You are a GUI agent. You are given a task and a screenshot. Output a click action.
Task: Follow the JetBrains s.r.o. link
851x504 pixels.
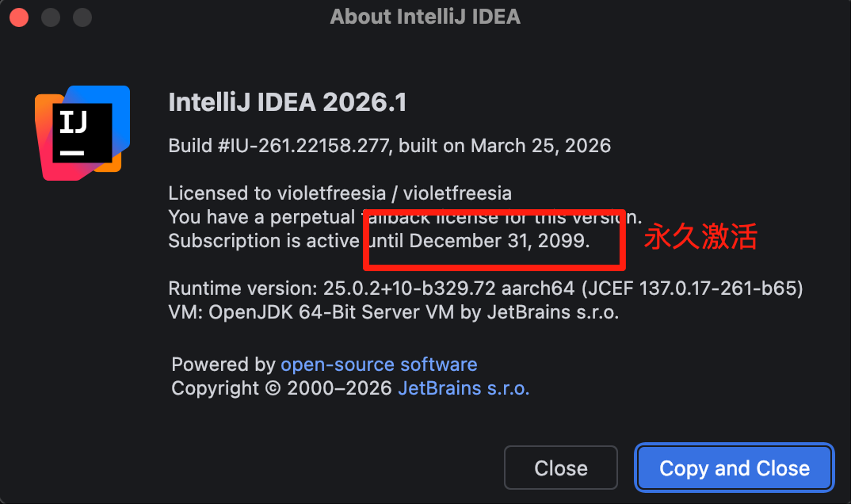point(464,388)
